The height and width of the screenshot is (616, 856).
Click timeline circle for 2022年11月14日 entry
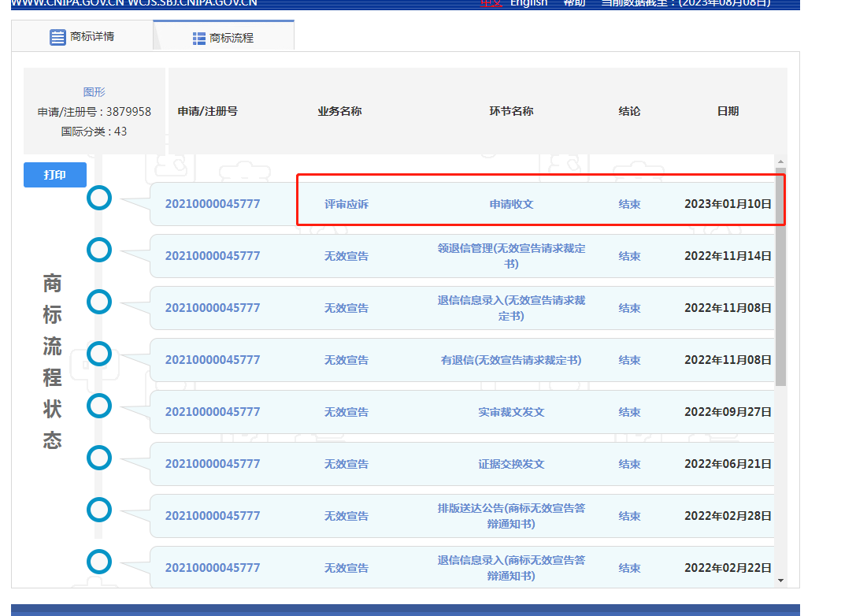pos(98,250)
